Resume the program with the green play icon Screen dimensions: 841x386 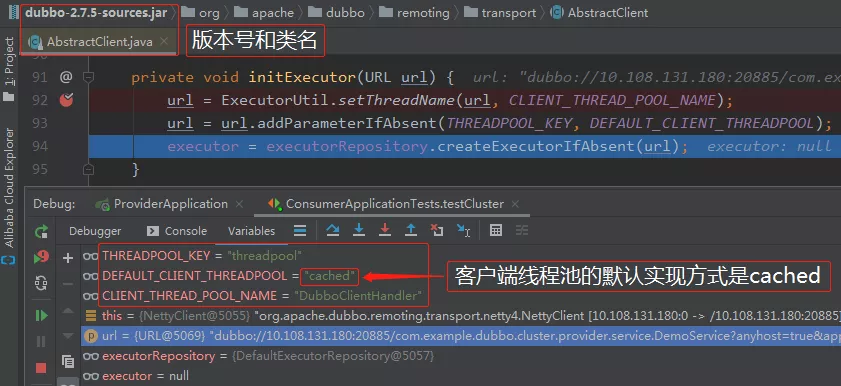[41, 315]
